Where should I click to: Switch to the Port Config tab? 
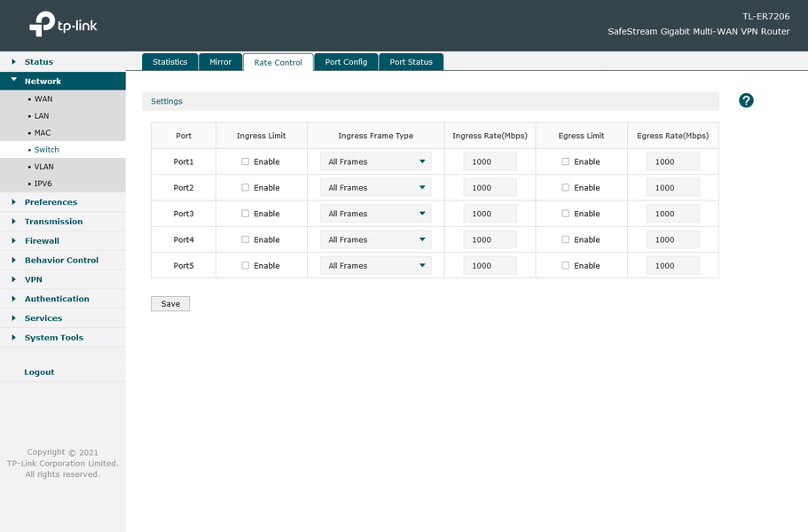point(346,62)
